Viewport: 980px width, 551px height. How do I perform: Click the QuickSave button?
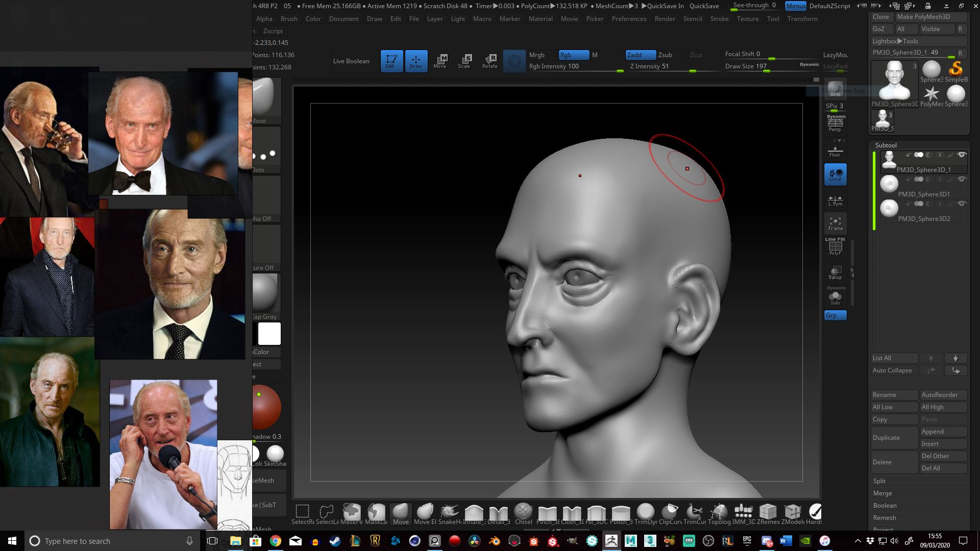704,6
